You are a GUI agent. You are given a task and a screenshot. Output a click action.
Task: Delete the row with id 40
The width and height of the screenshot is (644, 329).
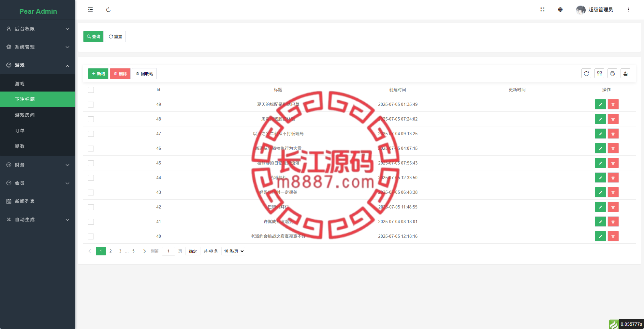(613, 236)
